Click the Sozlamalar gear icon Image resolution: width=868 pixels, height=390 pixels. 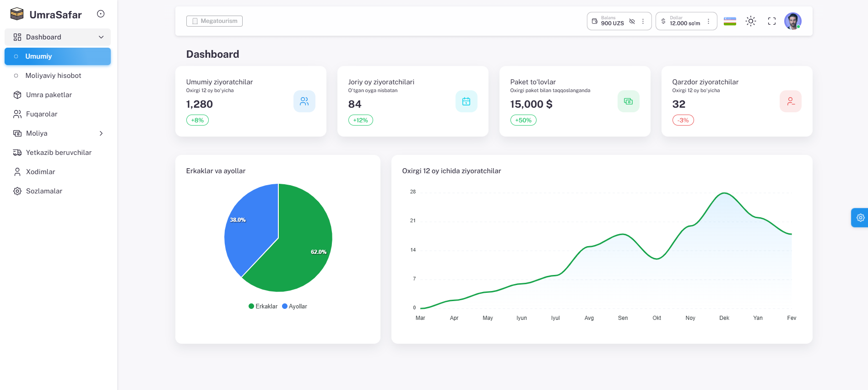pyautogui.click(x=17, y=191)
